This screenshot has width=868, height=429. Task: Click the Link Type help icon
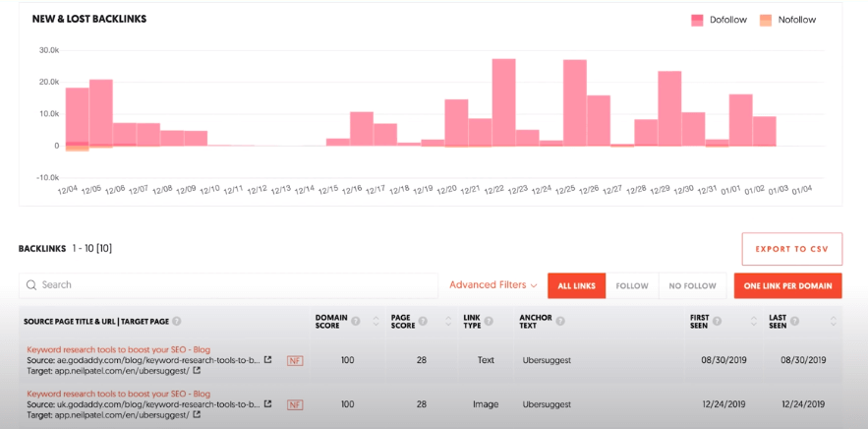point(490,321)
